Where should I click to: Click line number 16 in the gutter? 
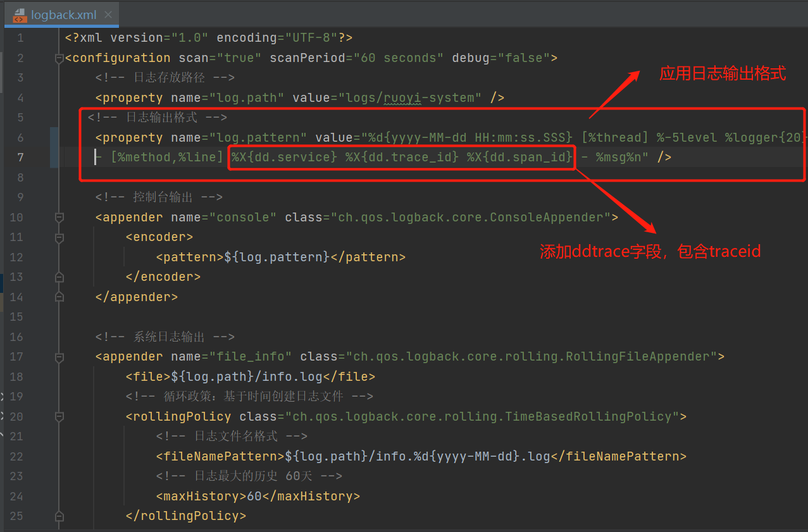(17, 337)
